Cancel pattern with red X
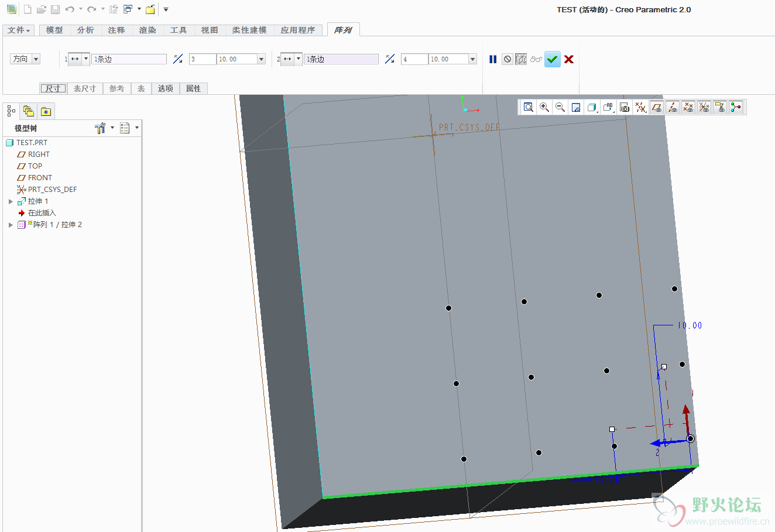Viewport: 775px width, 532px height. (x=569, y=59)
